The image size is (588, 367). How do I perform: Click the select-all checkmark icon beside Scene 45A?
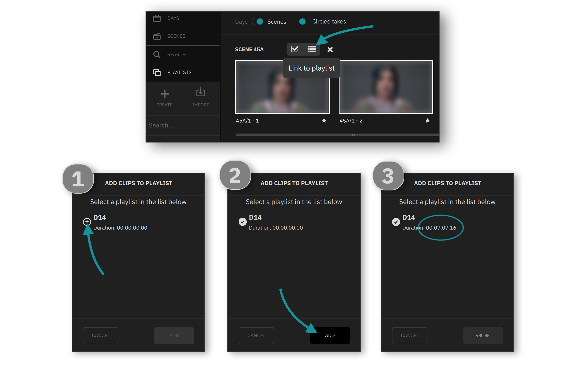[x=295, y=49]
